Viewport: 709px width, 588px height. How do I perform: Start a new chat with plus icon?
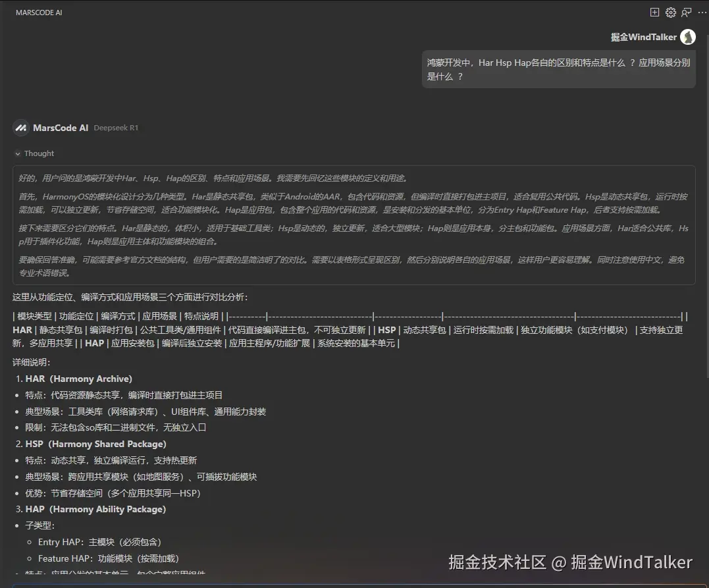pyautogui.click(x=654, y=13)
